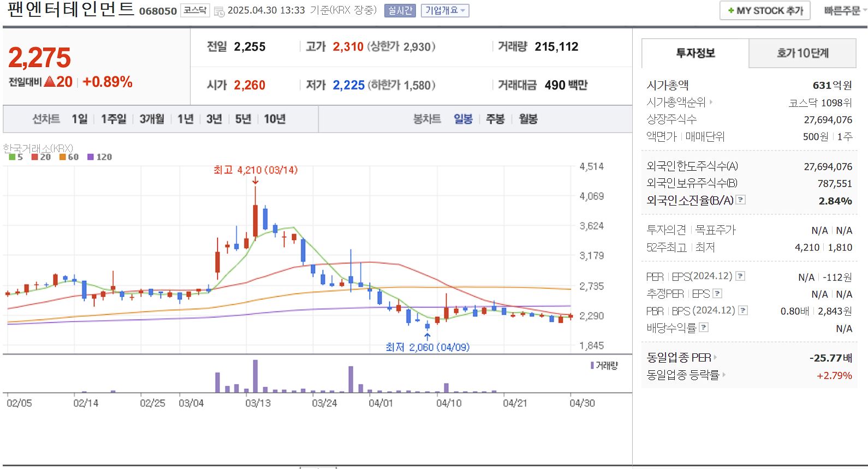Click the 코스닥 market badge
Screen dimensions: 868x469
(195, 10)
